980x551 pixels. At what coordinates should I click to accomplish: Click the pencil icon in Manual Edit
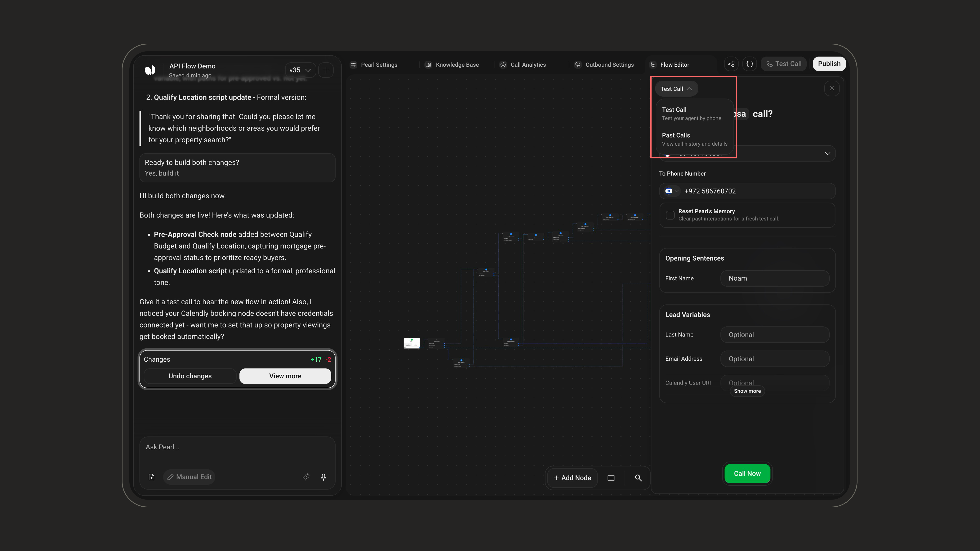[x=170, y=477]
